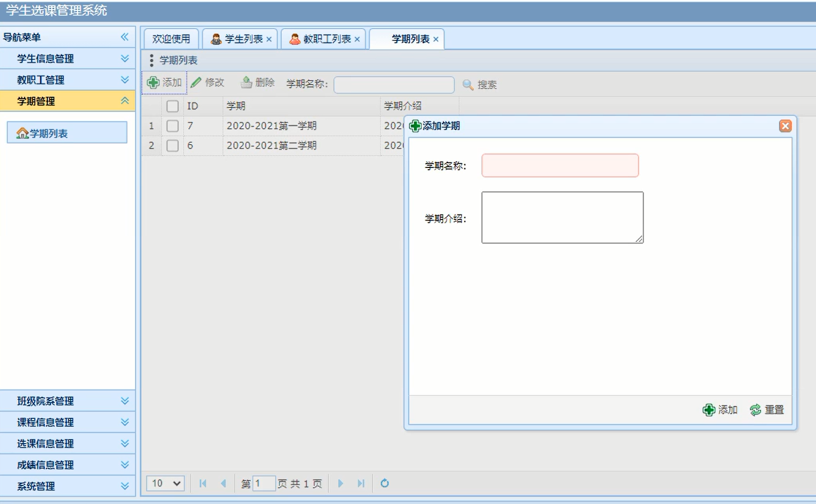The height and width of the screenshot is (504, 816).
Task: Expand 系统管理 section
Action: click(125, 486)
